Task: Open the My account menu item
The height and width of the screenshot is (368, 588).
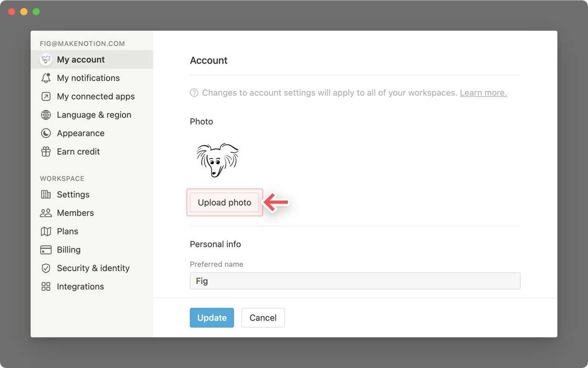Action: 80,60
